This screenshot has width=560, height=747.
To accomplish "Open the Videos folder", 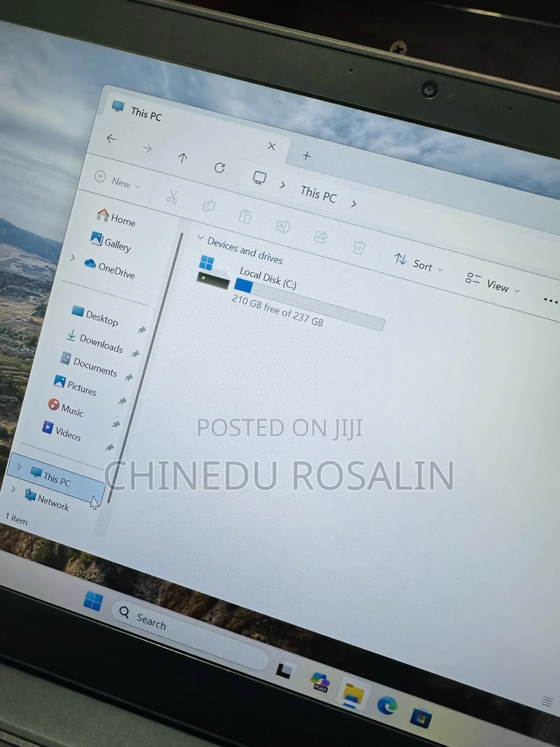I will [x=62, y=431].
